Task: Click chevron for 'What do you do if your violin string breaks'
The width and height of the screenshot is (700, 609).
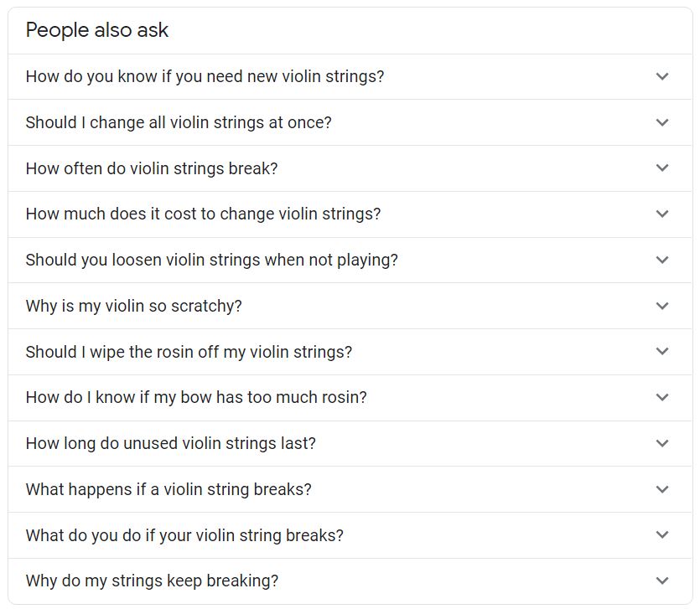Action: coord(662,534)
